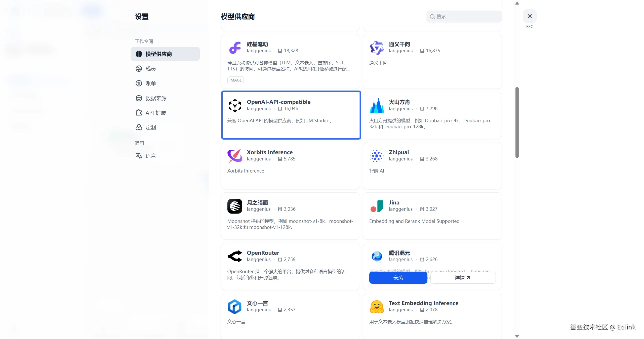Screen dimensions: 644x339
Task: Click the OpenRouter arrow logo icon
Action: 235,256
